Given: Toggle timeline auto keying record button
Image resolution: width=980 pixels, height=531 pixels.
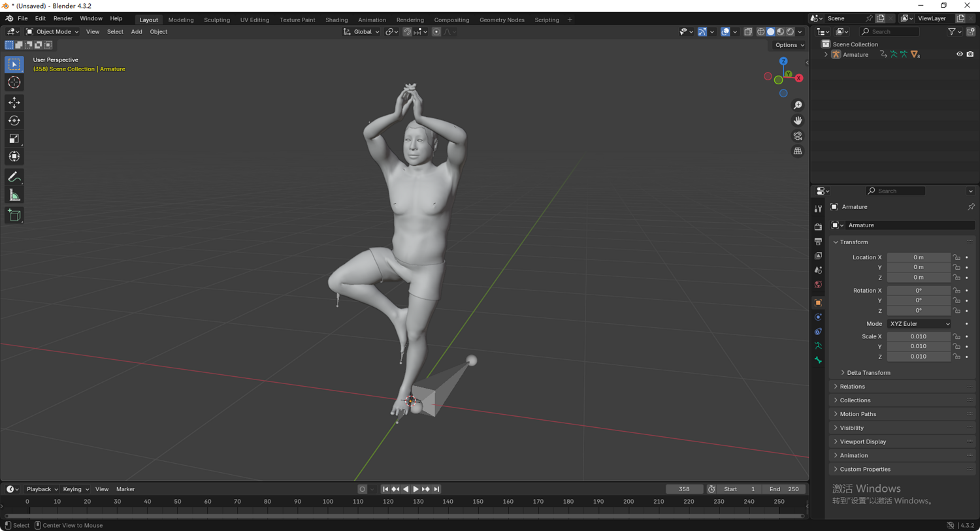Looking at the screenshot, I should 363,489.
